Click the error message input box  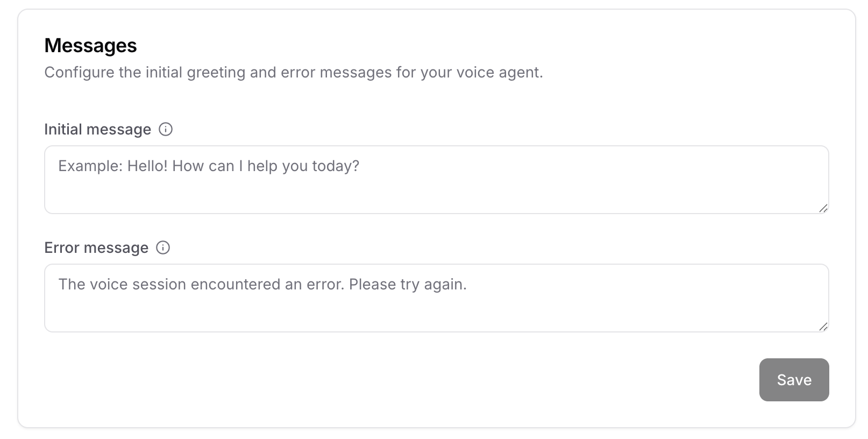436,298
